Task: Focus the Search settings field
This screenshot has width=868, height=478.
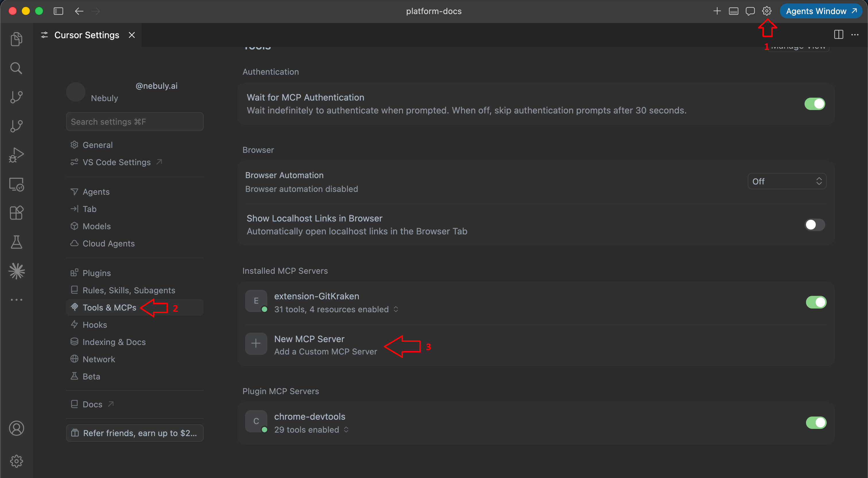Action: point(135,122)
